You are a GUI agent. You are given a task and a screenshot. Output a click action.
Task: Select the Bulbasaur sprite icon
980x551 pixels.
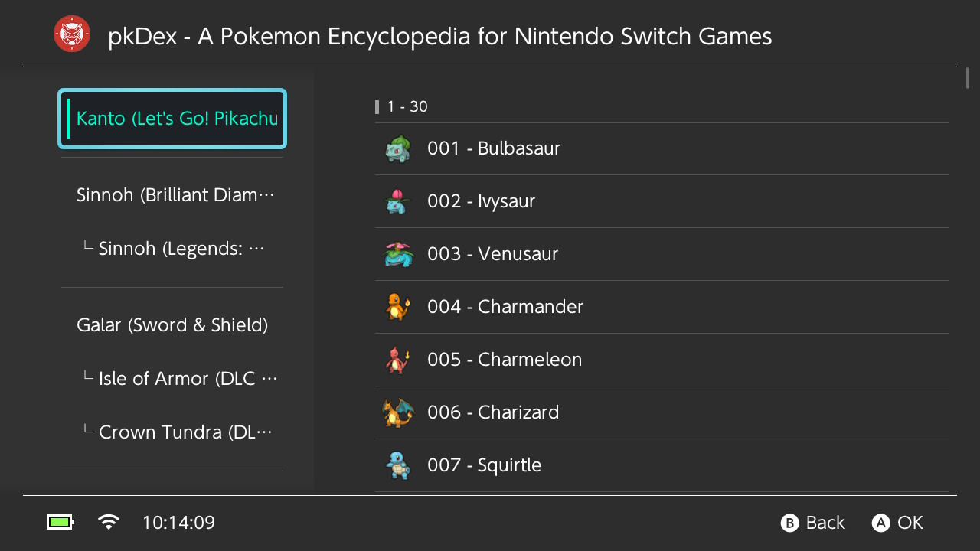[x=398, y=148]
